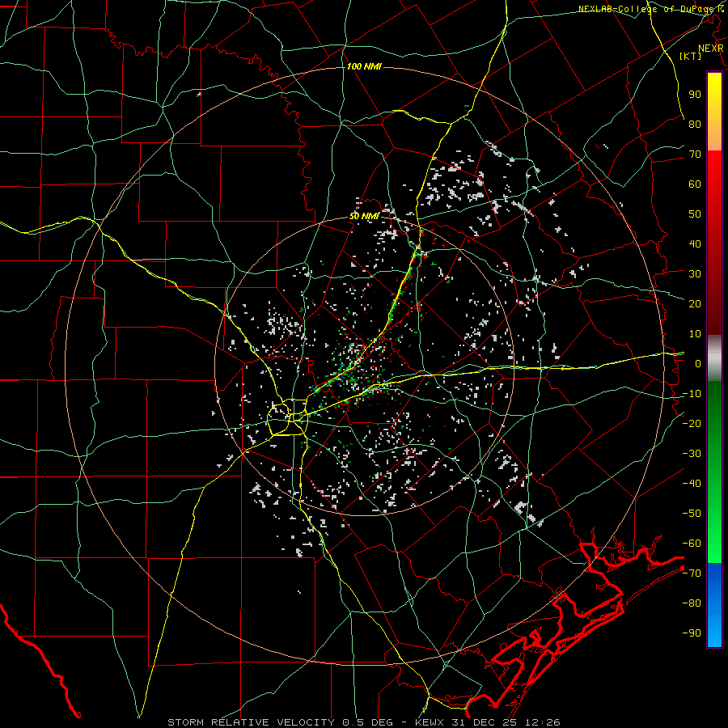
Task: Click the 70 value on the velocity scale
Action: [695, 154]
